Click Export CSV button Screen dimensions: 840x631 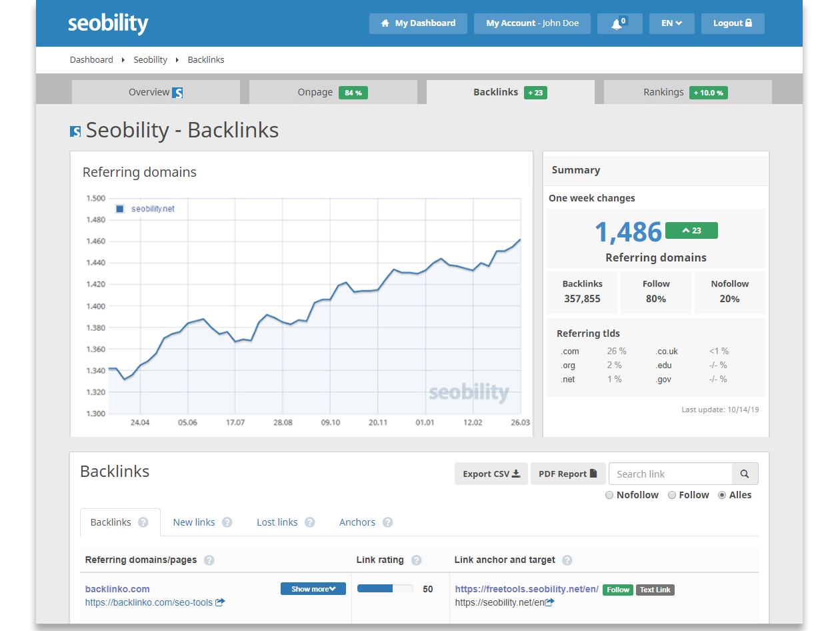coord(491,474)
